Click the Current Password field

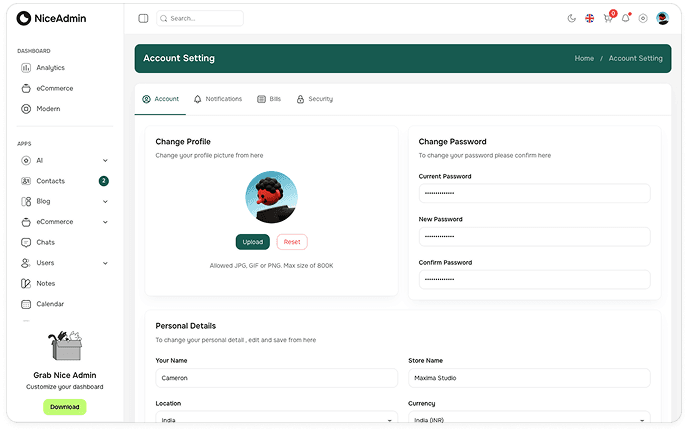pos(534,193)
